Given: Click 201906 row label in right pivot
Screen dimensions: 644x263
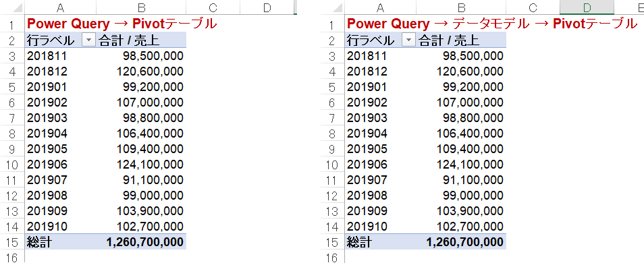Looking at the screenshot, I should (367, 165).
